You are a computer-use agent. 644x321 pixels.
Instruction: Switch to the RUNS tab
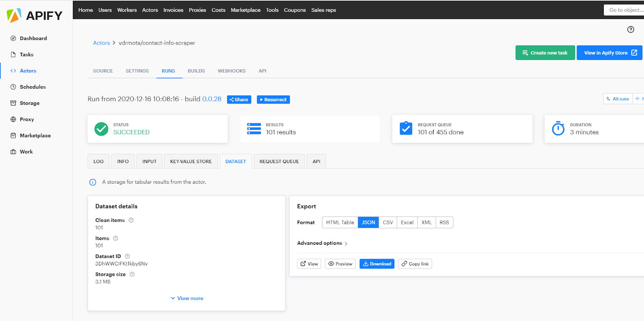point(168,71)
